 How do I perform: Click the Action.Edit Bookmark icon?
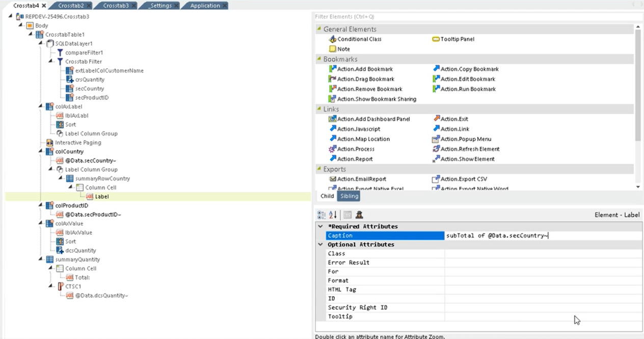coord(436,79)
